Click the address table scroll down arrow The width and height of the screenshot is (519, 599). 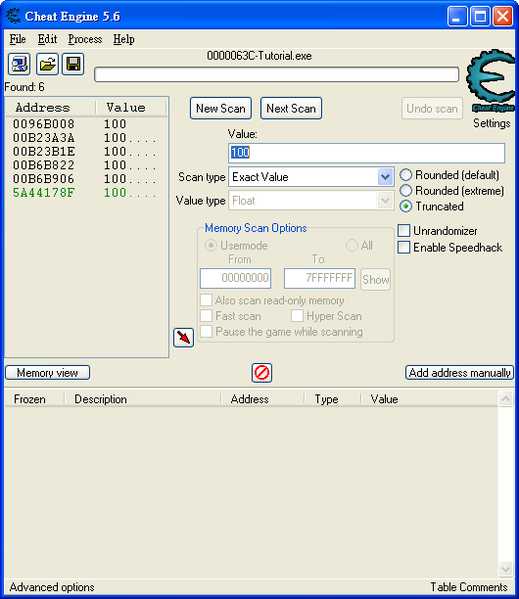[506, 569]
